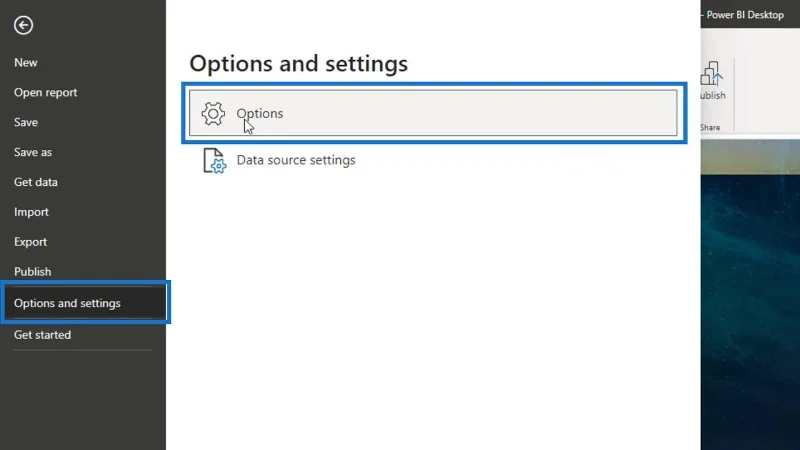Open the Open report menu entry
This screenshot has height=450, width=800.
click(45, 92)
